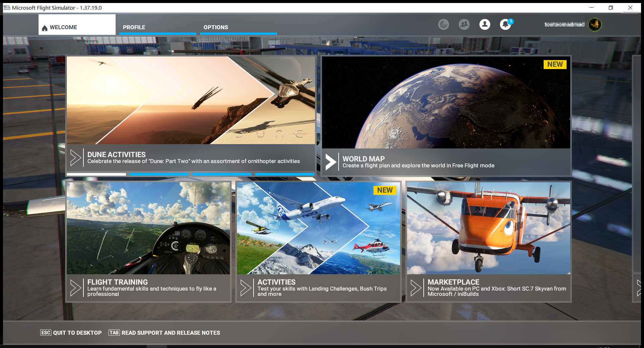Select the fourth carousel indicator bar
The height and width of the screenshot is (348, 644).
pyautogui.click(x=285, y=174)
